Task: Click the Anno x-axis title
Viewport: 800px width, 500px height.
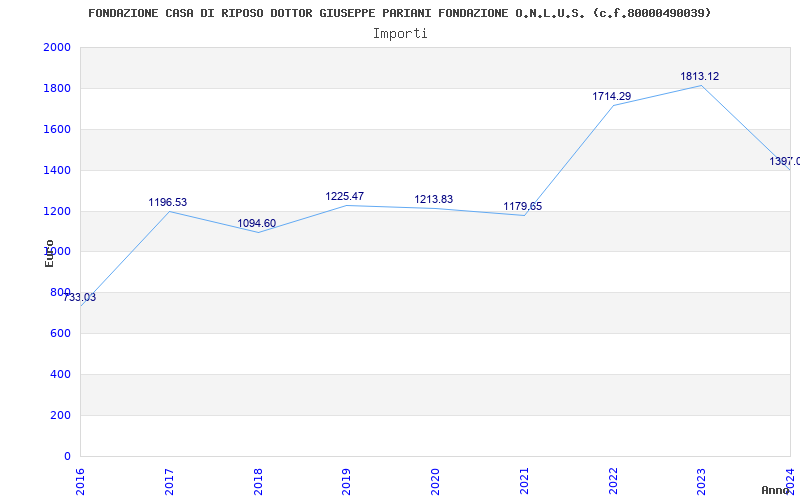Action: coord(776,491)
